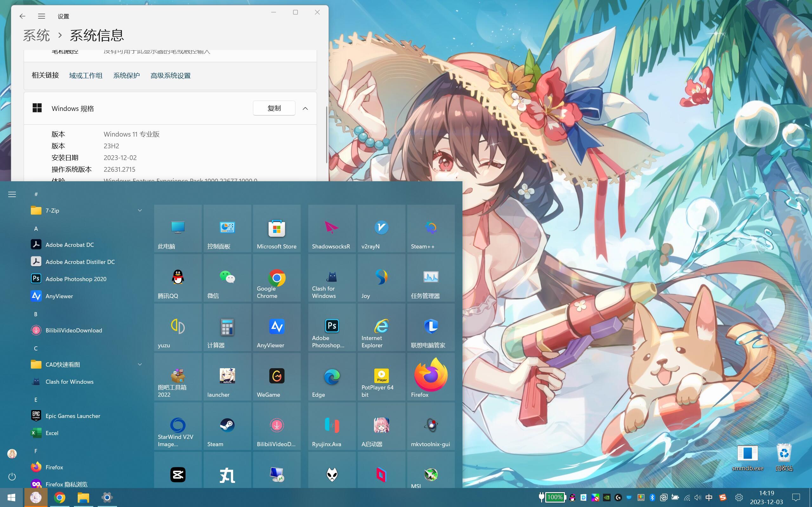Click Google Chrome on the taskbar

(59, 497)
